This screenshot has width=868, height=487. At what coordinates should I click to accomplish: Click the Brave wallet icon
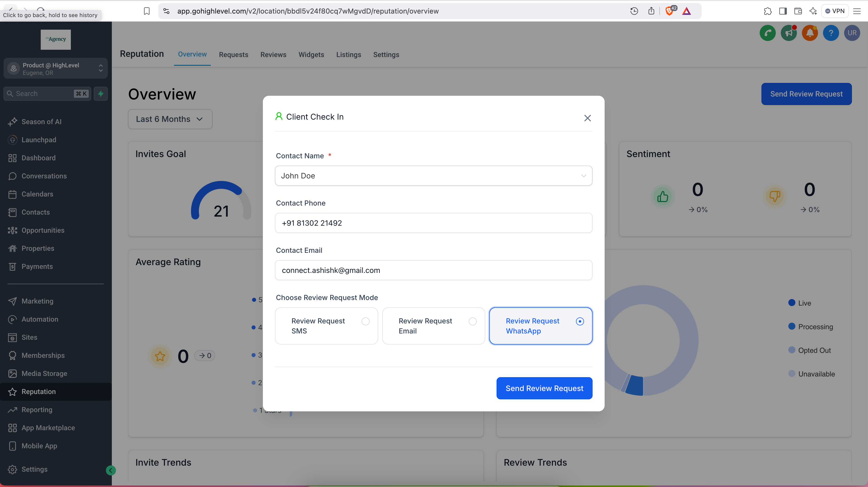click(x=798, y=11)
